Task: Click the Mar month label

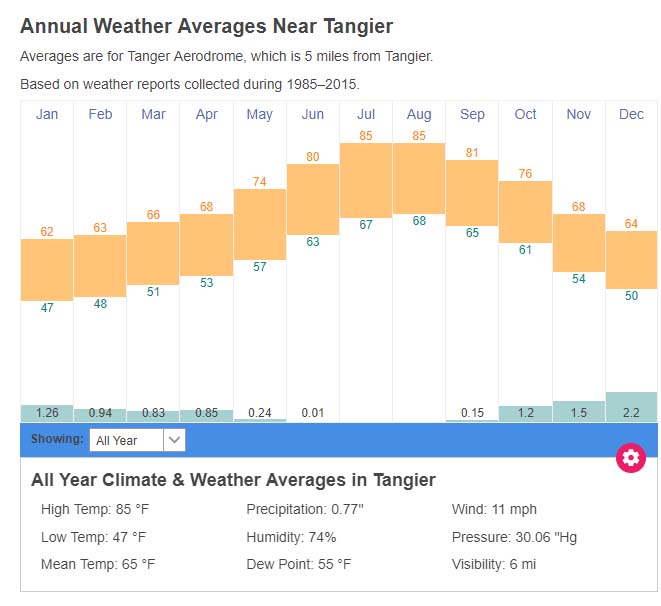Action: (x=153, y=115)
